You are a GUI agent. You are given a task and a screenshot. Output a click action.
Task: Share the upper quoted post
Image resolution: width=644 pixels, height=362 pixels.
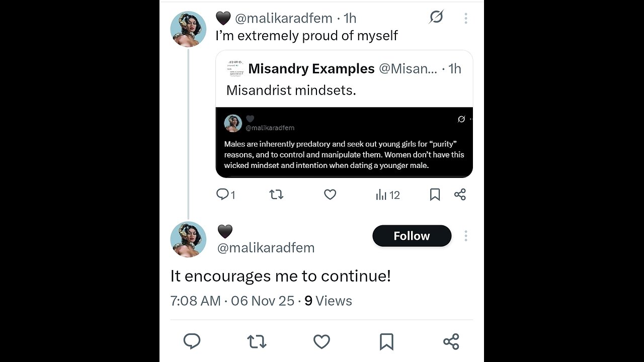tap(460, 195)
